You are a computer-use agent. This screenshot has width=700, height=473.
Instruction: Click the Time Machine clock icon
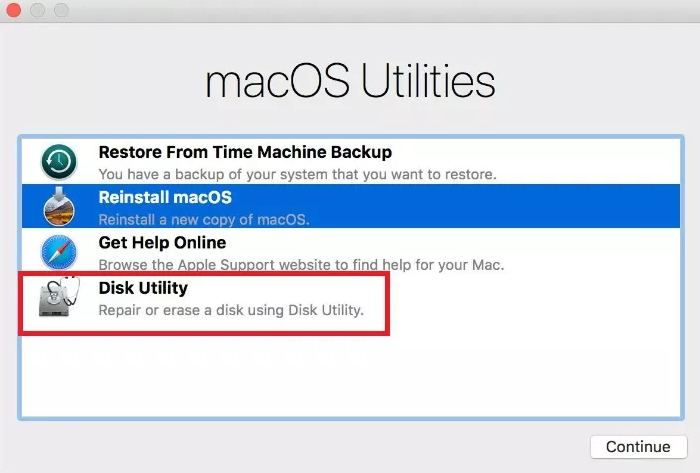click(59, 162)
